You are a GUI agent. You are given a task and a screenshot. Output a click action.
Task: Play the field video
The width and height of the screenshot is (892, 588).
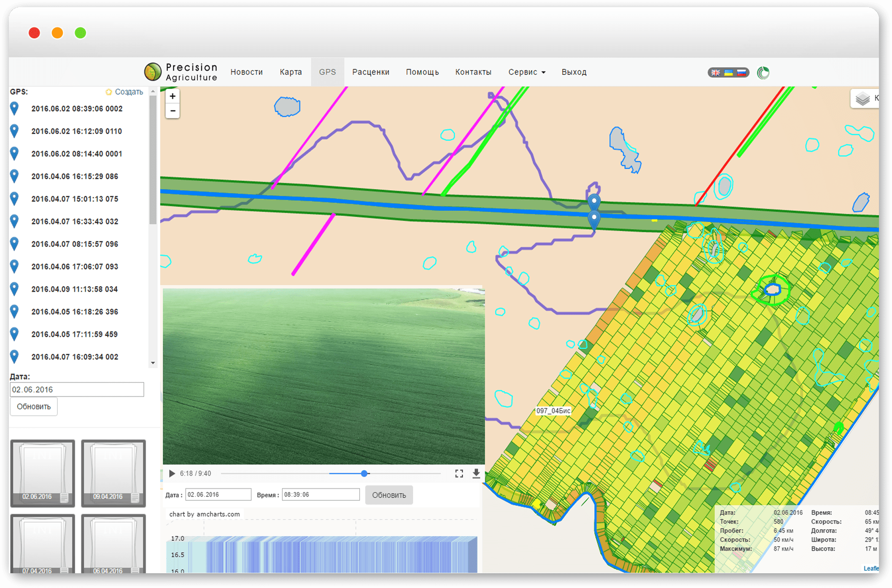coord(172,473)
